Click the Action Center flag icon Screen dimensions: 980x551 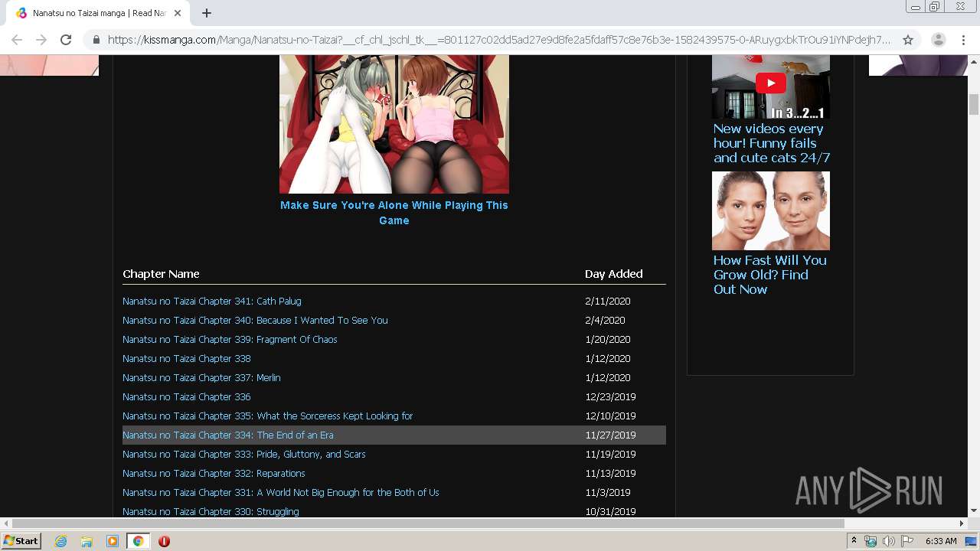point(907,541)
